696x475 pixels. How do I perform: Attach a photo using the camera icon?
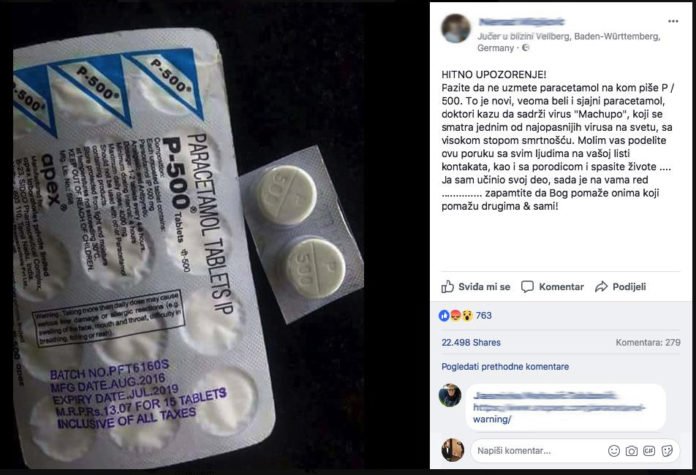coord(631,451)
